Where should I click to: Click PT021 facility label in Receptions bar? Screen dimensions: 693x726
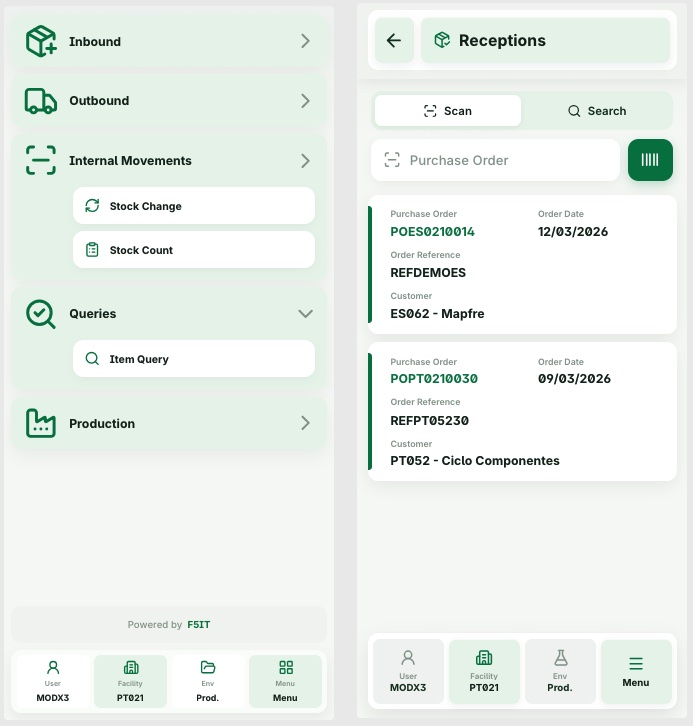point(484,688)
